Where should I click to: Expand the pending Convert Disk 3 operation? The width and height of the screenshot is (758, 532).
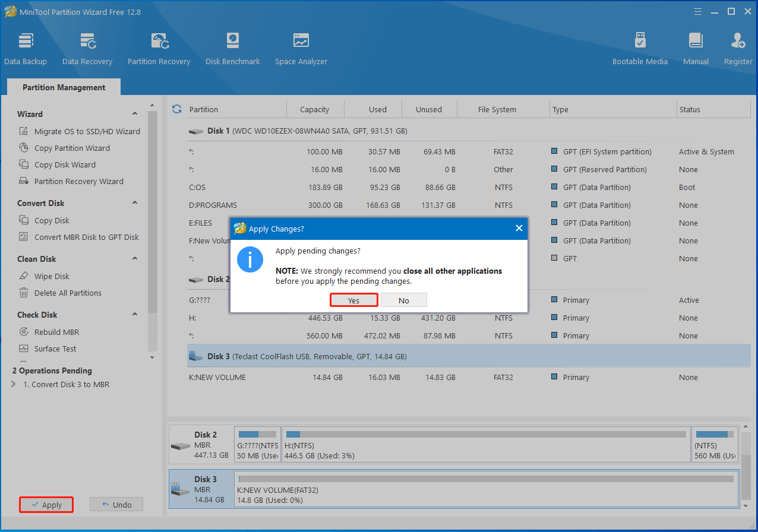(14, 384)
